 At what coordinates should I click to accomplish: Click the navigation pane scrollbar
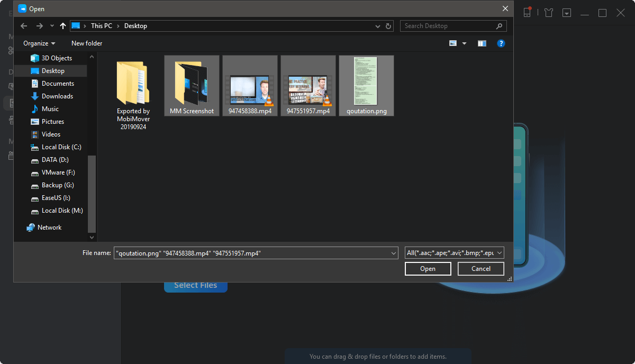click(92, 194)
